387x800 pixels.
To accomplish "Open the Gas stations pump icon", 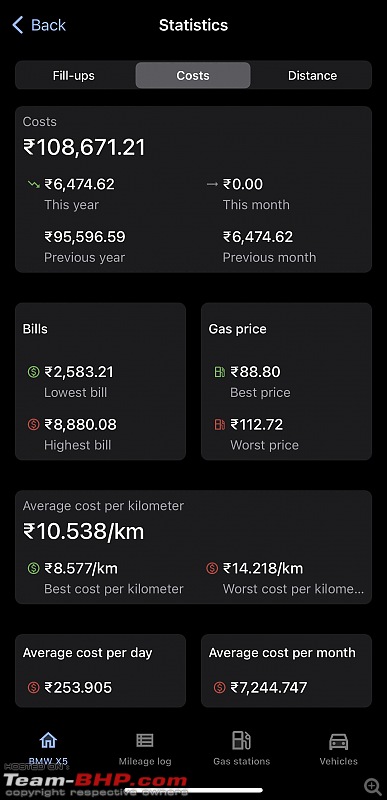I will pos(241,740).
